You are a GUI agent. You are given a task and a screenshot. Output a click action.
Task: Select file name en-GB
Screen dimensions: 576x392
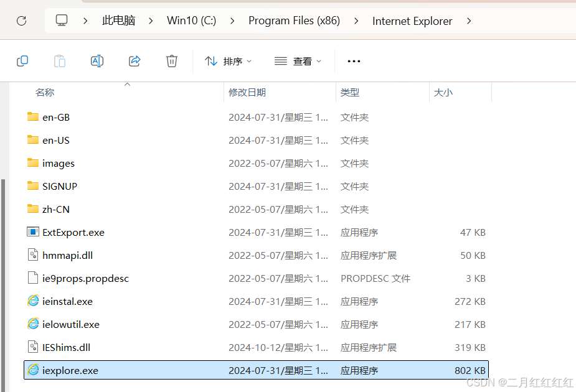(56, 118)
